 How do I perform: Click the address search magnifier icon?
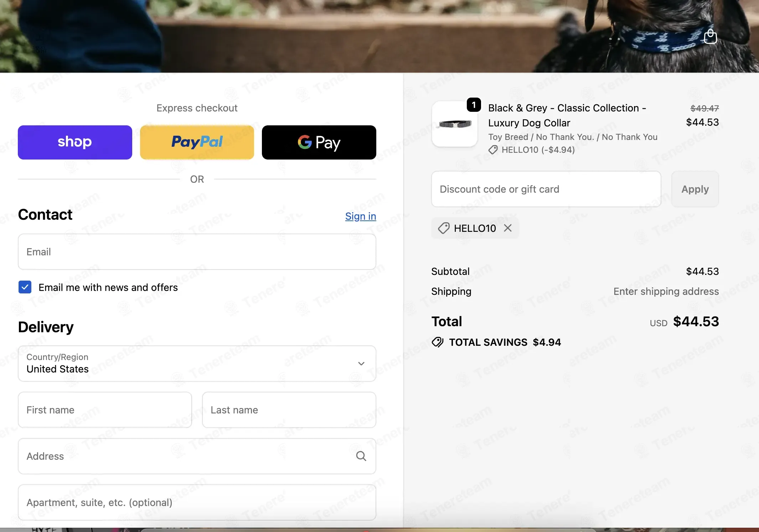point(361,456)
